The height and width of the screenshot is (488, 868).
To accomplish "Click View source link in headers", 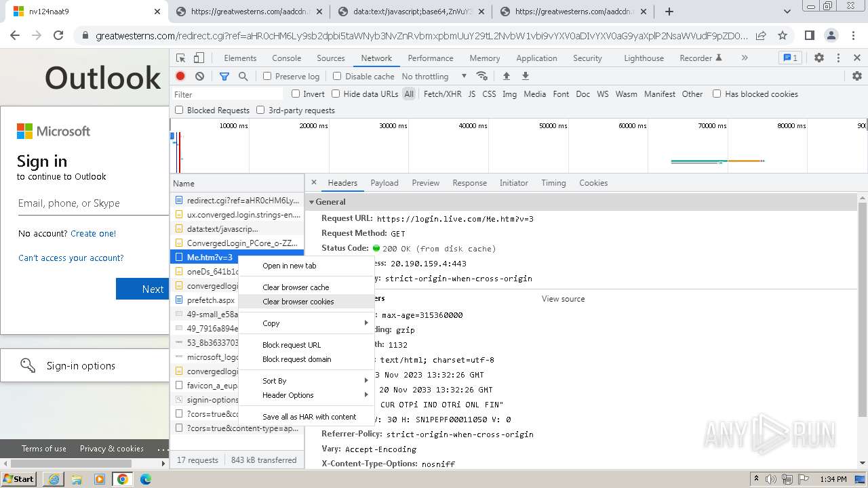I will coord(563,299).
